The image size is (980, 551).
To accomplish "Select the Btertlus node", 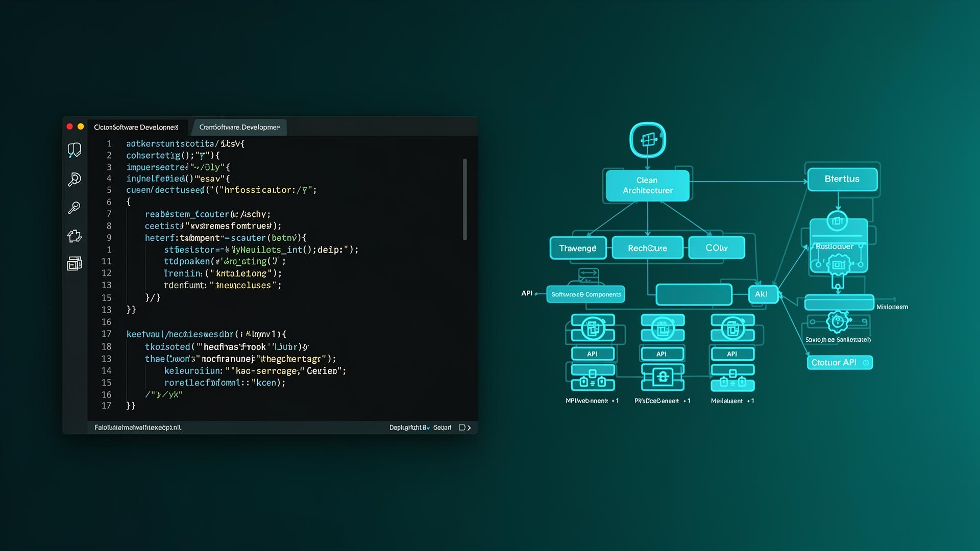I will pyautogui.click(x=842, y=179).
